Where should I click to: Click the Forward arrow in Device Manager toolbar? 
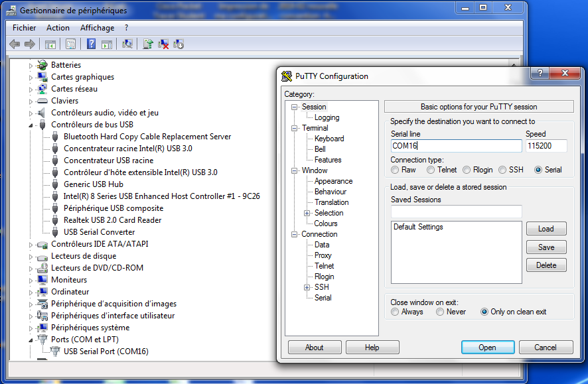(x=30, y=44)
